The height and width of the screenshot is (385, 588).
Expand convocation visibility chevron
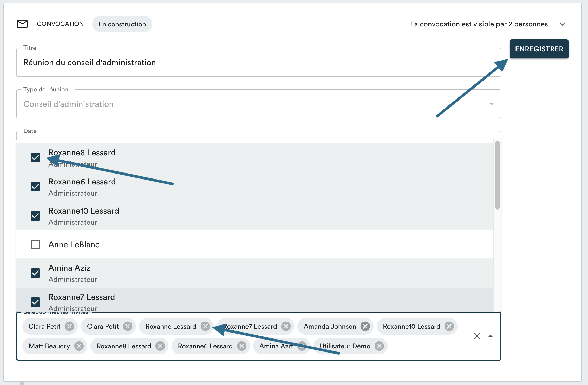[x=563, y=24]
